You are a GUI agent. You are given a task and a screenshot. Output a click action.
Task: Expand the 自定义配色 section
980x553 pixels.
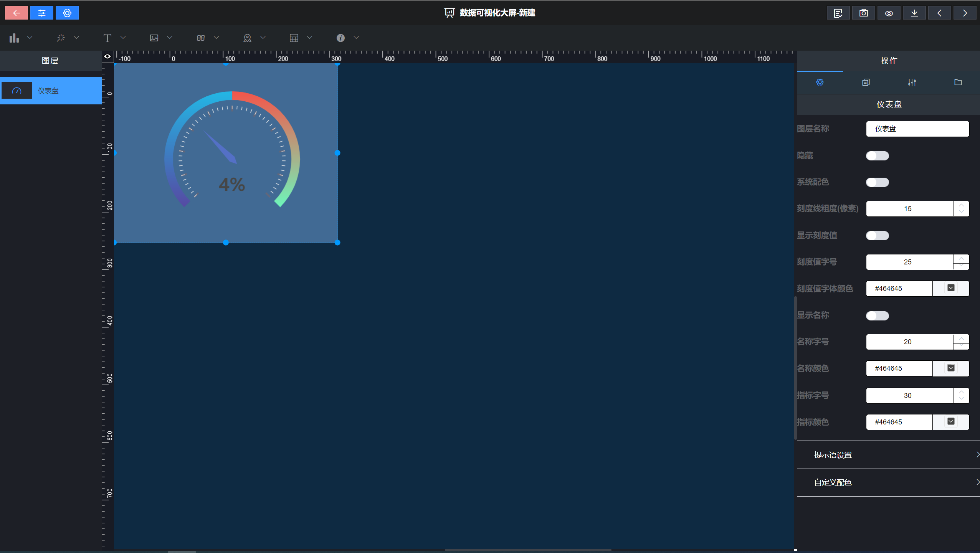click(888, 482)
